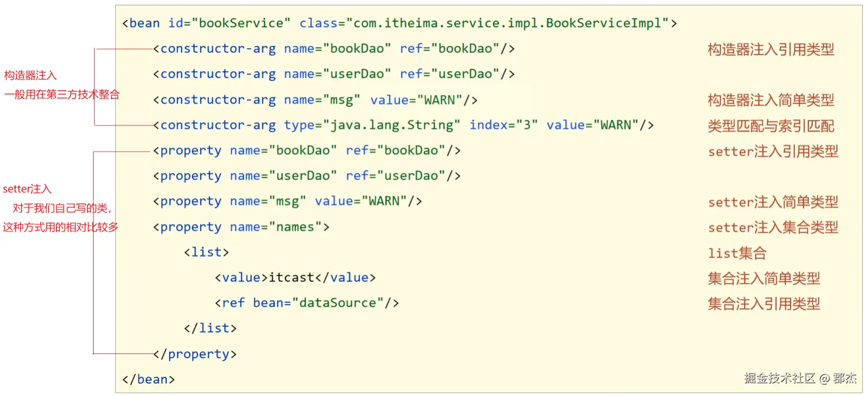Image resolution: width=868 pixels, height=396 pixels.
Task: Click the closing </property> tag
Action: pos(195,354)
